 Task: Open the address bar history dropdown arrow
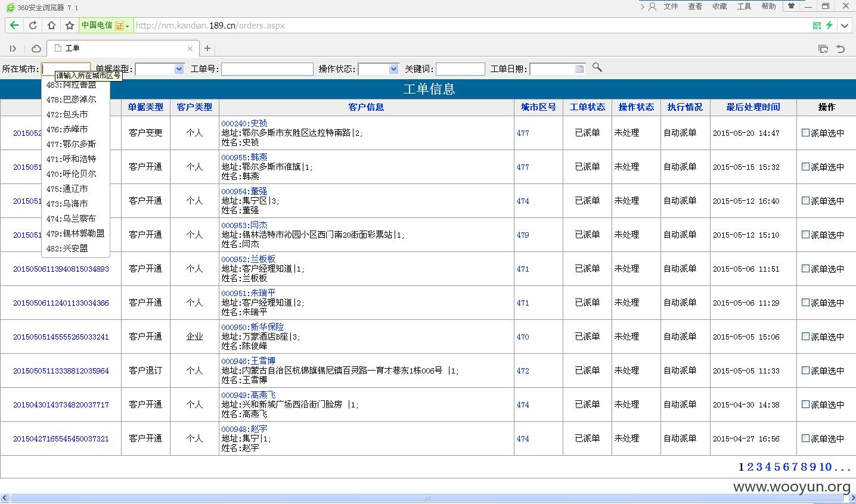tap(844, 26)
